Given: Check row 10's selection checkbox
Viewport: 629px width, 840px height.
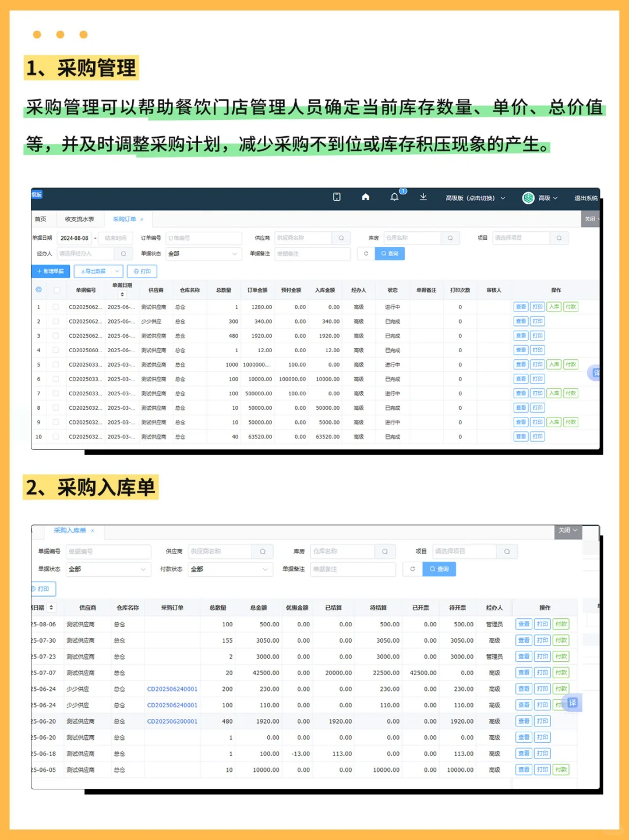Looking at the screenshot, I should tap(56, 436).
